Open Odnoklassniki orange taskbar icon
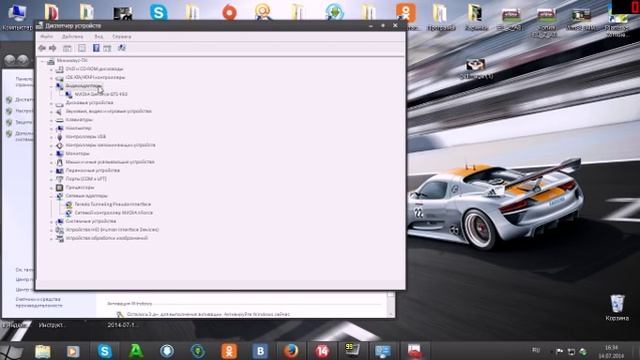The width and height of the screenshot is (640, 360). tap(229, 351)
